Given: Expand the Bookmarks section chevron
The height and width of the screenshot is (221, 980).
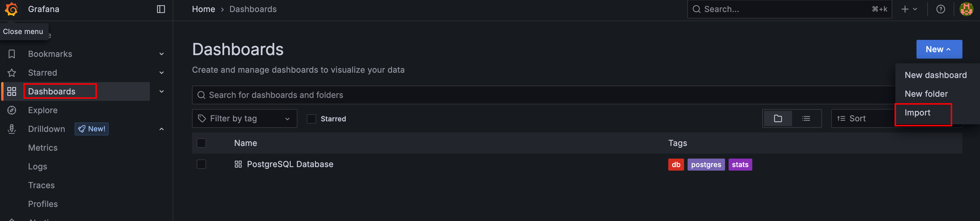Looking at the screenshot, I should 161,54.
